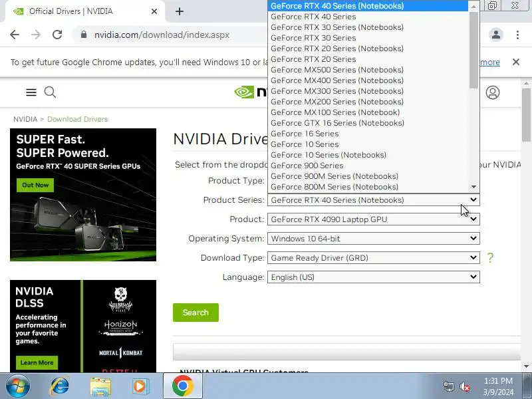Click the dropdown list scroll down arrow
The image size is (532, 399).
tap(473, 187)
